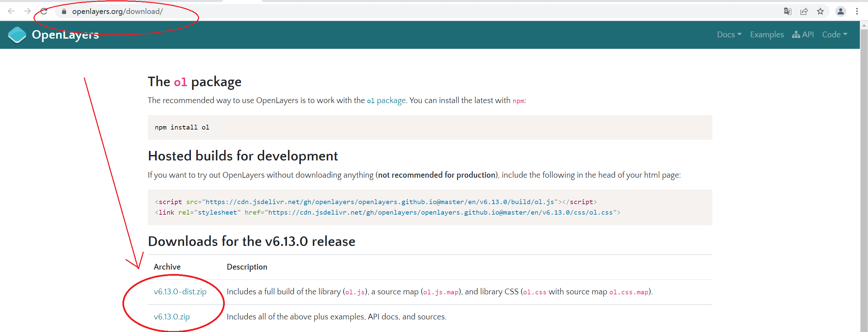Download v6.13.0.zip archive
Screen dimensions: 868x332
click(172, 317)
